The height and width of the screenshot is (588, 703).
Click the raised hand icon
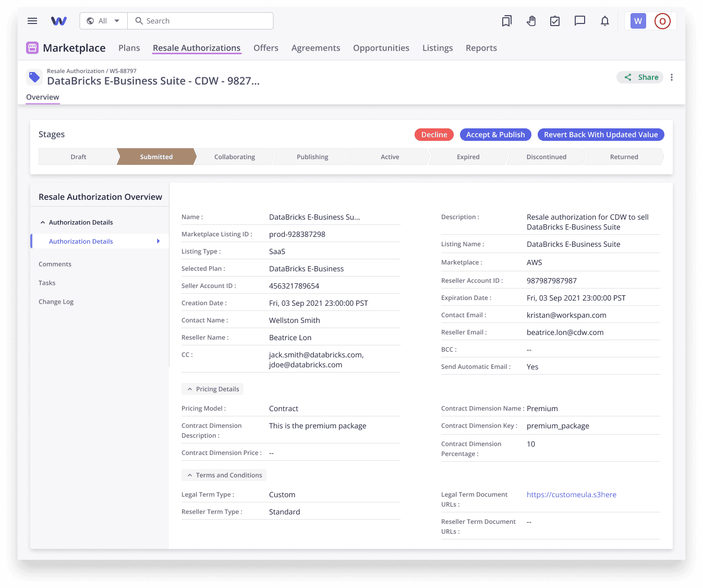point(531,21)
